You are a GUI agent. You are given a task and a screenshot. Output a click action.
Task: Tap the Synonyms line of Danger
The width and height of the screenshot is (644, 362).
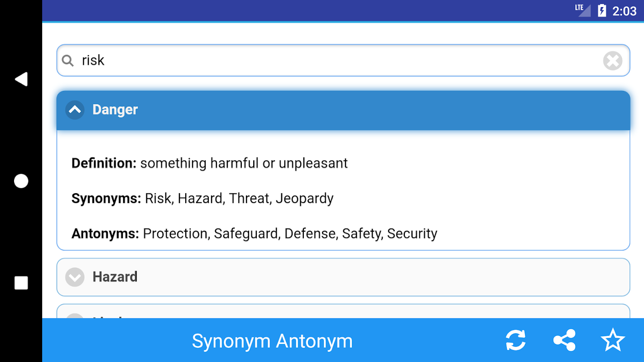coord(202,198)
